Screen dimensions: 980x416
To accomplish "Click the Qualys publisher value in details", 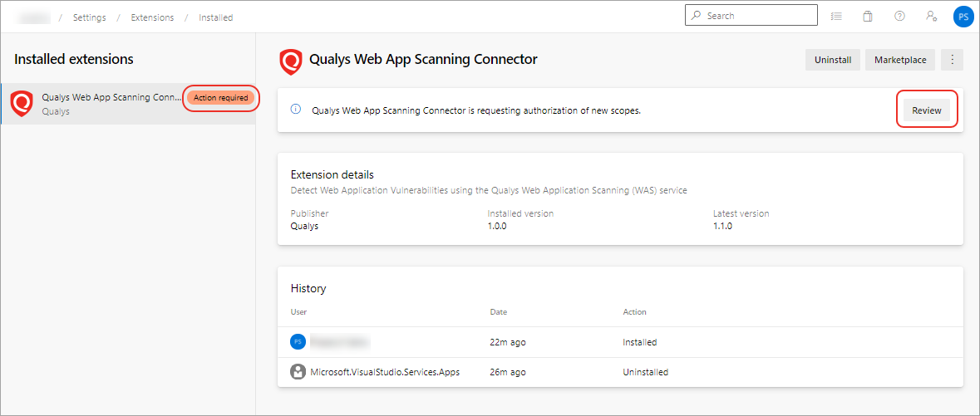I will pyautogui.click(x=304, y=226).
